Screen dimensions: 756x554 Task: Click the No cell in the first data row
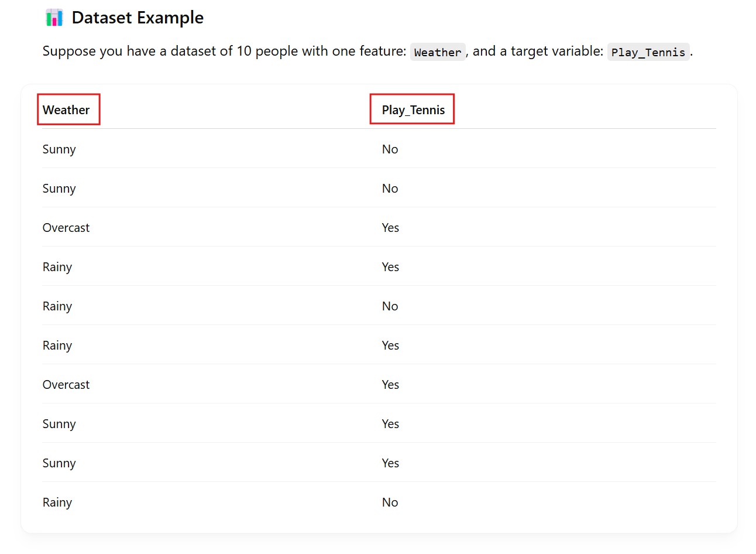(390, 149)
